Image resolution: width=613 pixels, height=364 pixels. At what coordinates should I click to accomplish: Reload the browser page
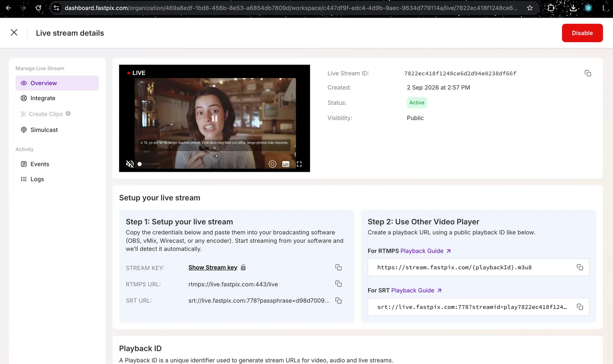pyautogui.click(x=38, y=8)
